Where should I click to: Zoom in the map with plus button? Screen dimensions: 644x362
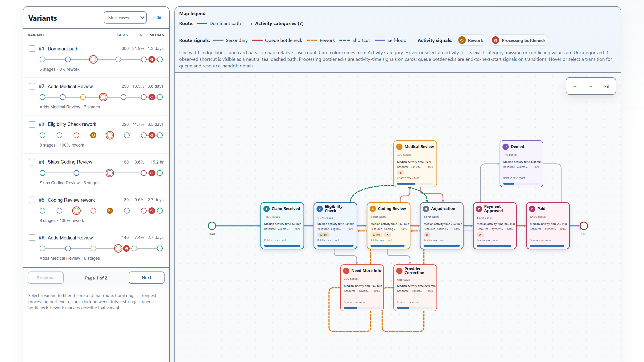click(x=575, y=86)
